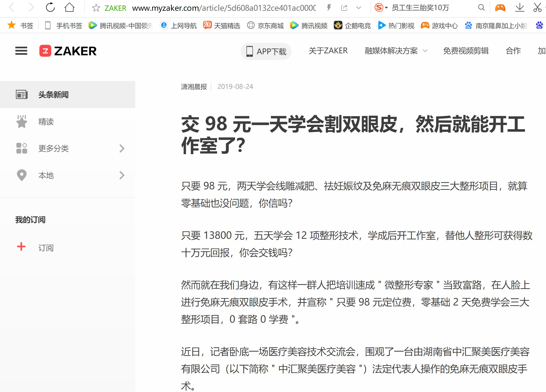
Task: Reload the page with the refresh icon
Action: [x=50, y=7]
